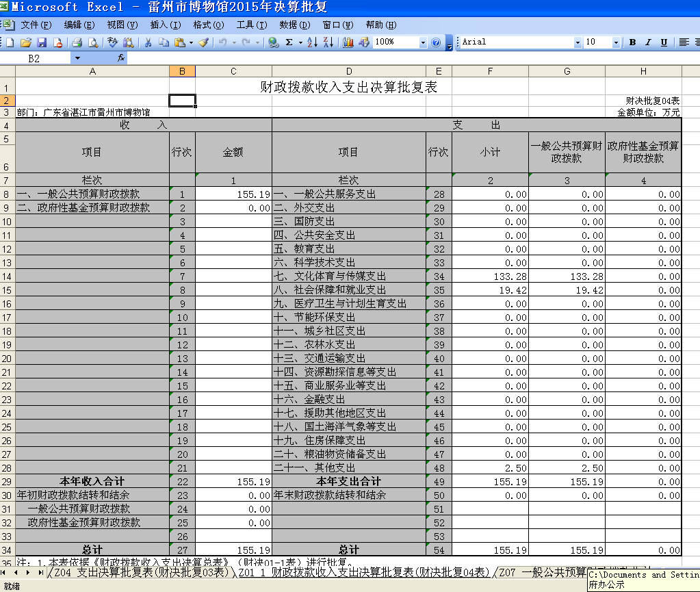
Task: Expand the font size 10 dropdown
Action: (616, 42)
